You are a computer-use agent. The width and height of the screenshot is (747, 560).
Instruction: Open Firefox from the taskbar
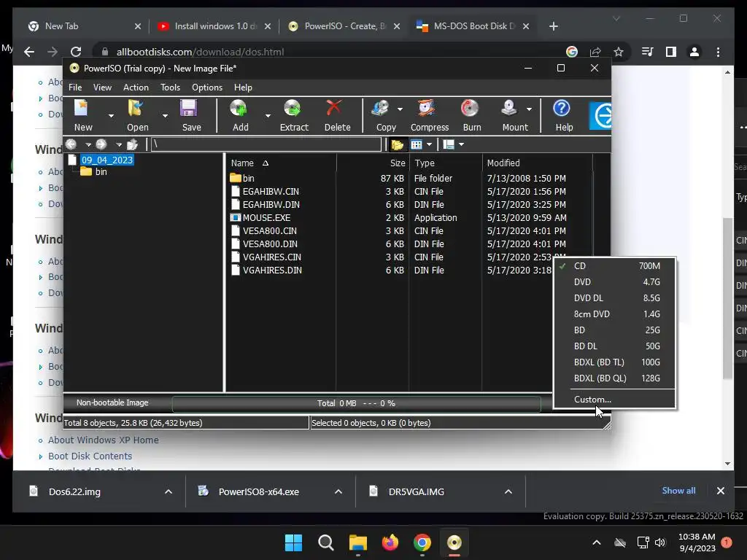390,542
